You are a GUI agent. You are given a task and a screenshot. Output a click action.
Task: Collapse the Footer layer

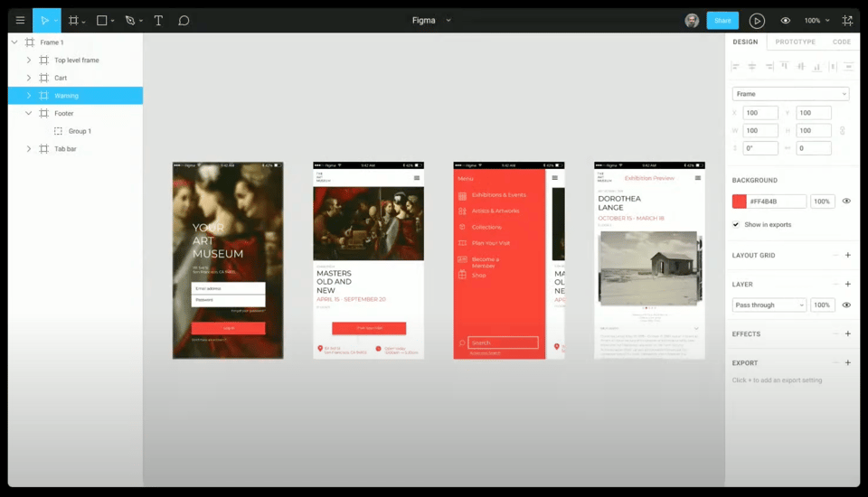point(29,113)
